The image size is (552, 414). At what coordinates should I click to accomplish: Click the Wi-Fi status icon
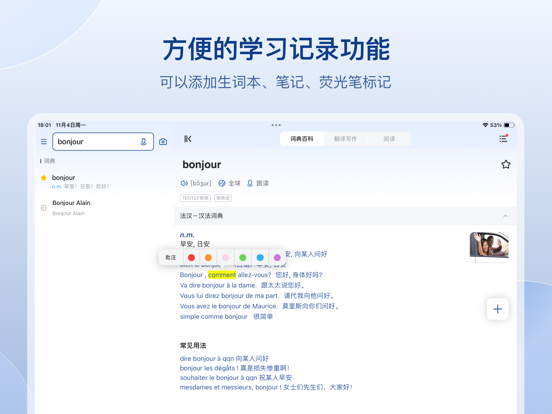click(x=485, y=125)
